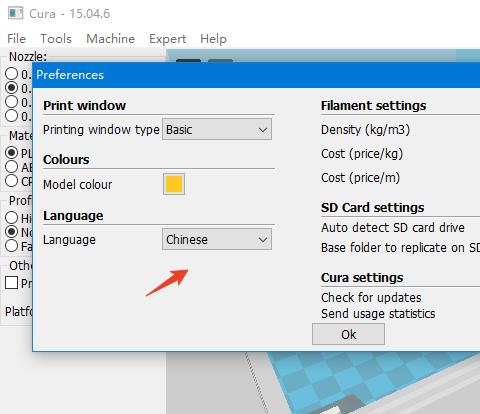
Task: Open the Printing window type dropdown
Action: tap(217, 129)
